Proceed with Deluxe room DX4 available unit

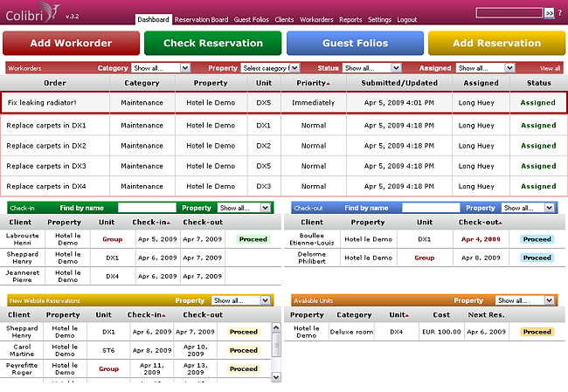[537, 332]
